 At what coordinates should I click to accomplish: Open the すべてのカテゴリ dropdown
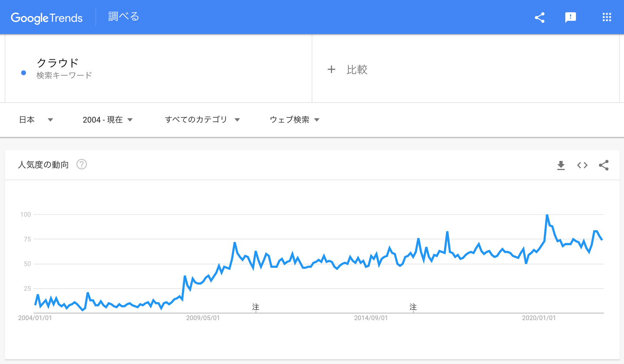tap(202, 120)
